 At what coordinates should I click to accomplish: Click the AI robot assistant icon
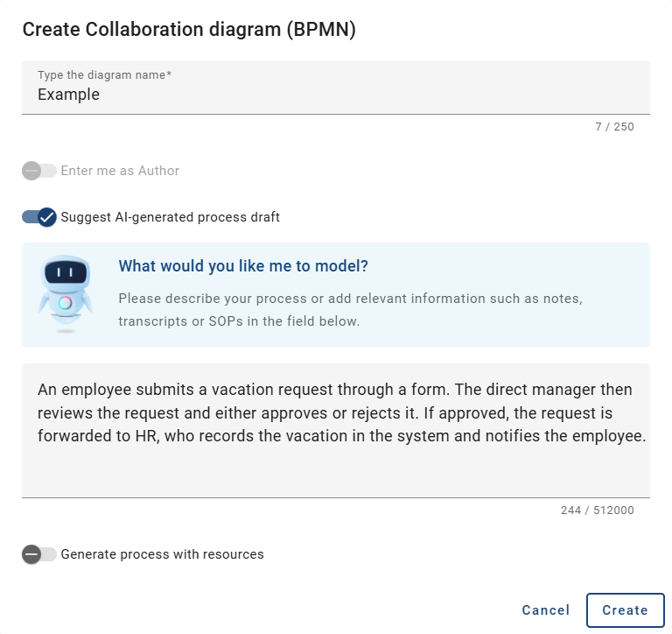65,294
